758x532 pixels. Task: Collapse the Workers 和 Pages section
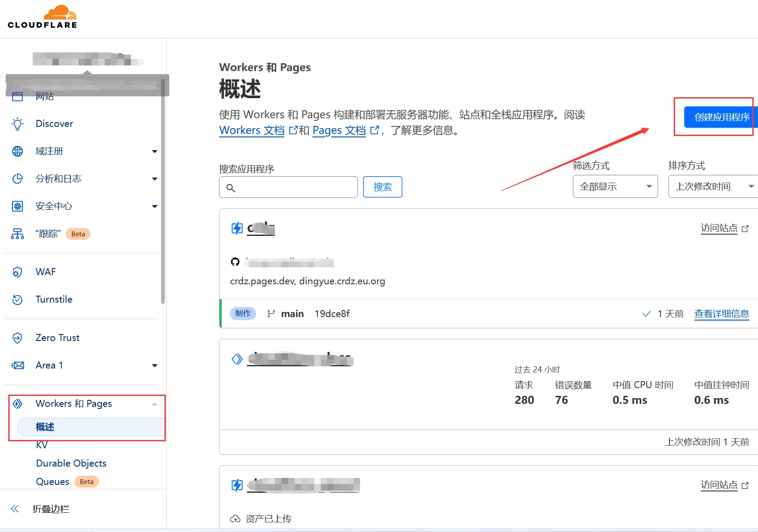coord(154,404)
